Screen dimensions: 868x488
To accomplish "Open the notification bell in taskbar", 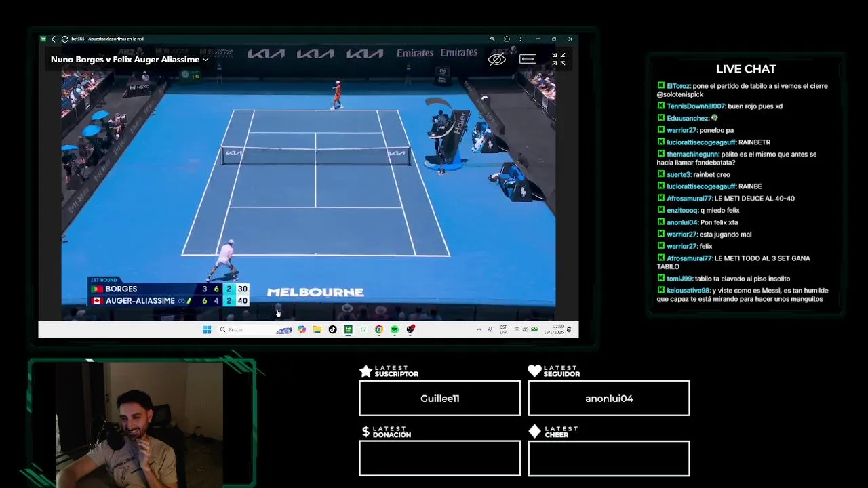I will 569,329.
